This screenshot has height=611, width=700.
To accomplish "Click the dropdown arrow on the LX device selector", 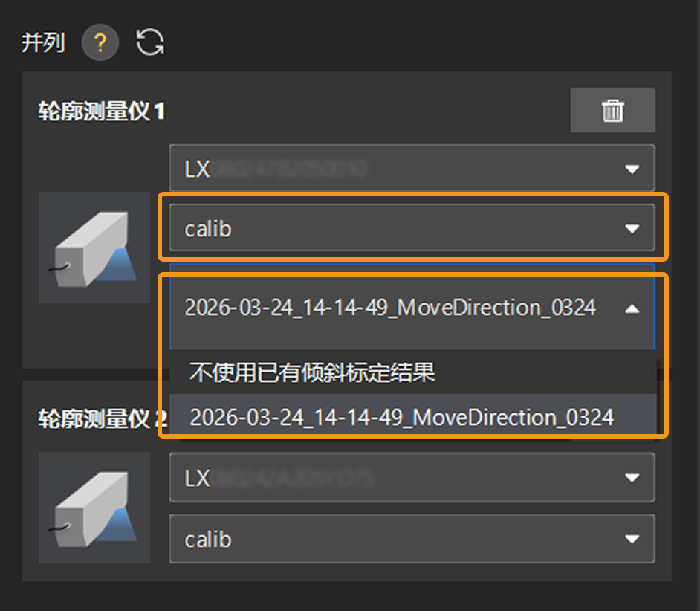I will point(632,167).
